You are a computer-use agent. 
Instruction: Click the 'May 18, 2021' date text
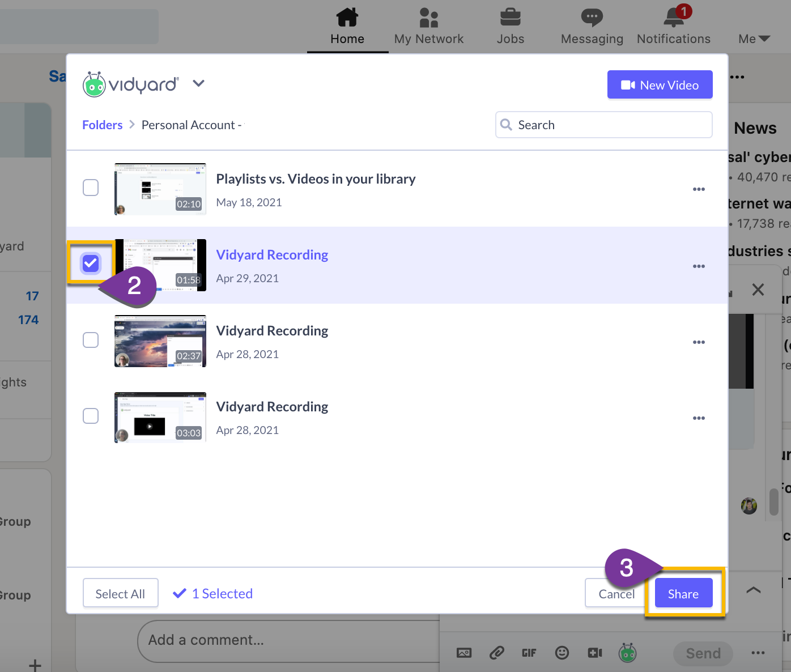[249, 202]
